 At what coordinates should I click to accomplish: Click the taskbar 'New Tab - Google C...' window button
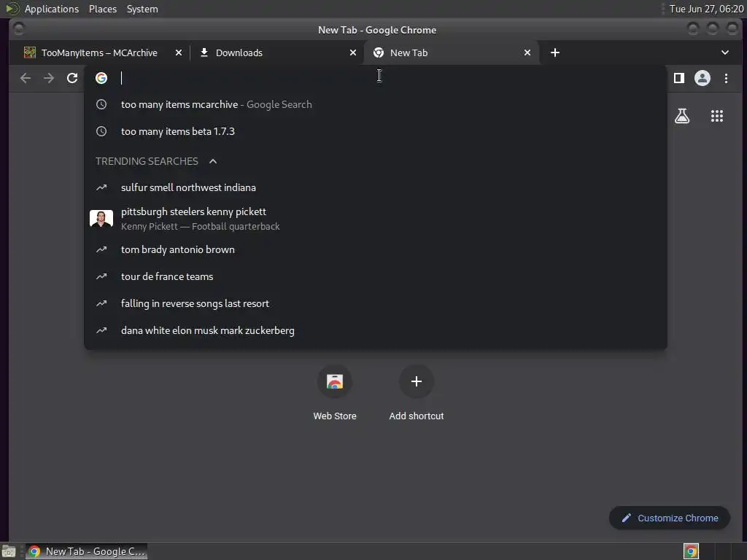86,551
